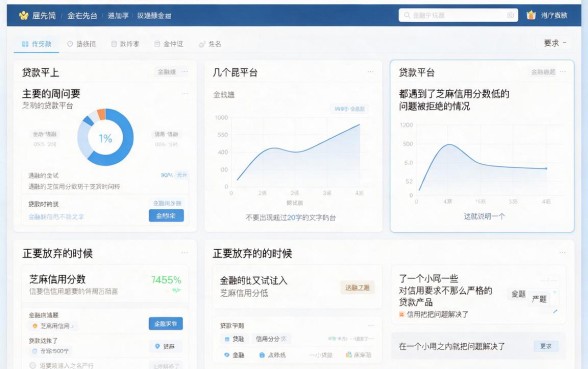Click the green "7455%" value
Screen dimensions: 588x369
coord(166,280)
